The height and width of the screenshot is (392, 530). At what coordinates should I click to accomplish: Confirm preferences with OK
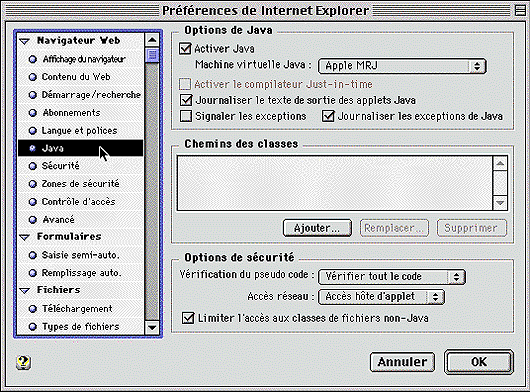[479, 362]
